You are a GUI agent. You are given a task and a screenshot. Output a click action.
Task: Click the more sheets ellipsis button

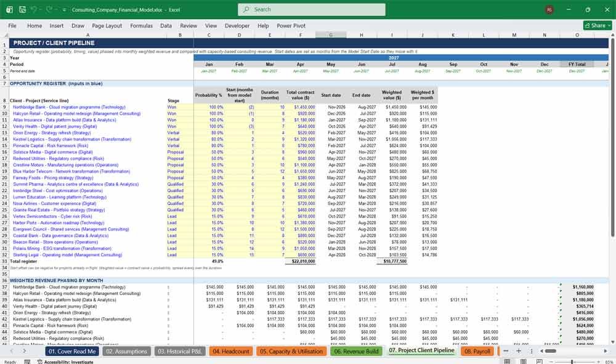(x=506, y=351)
